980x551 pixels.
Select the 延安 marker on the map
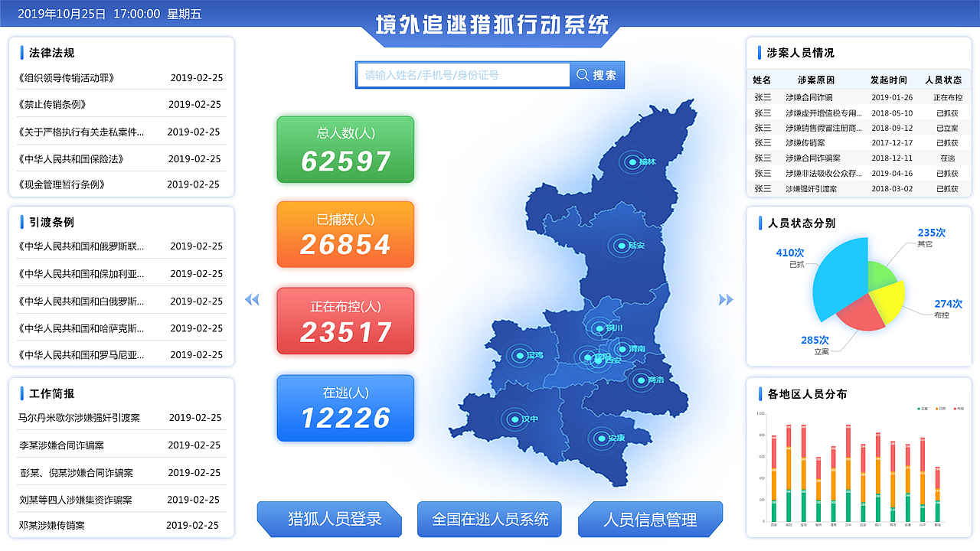(622, 246)
